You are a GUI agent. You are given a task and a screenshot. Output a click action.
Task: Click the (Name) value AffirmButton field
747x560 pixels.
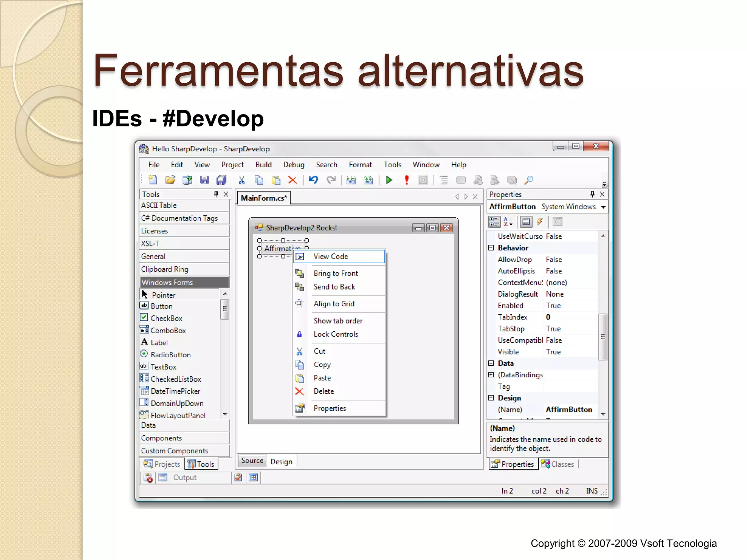click(571, 409)
